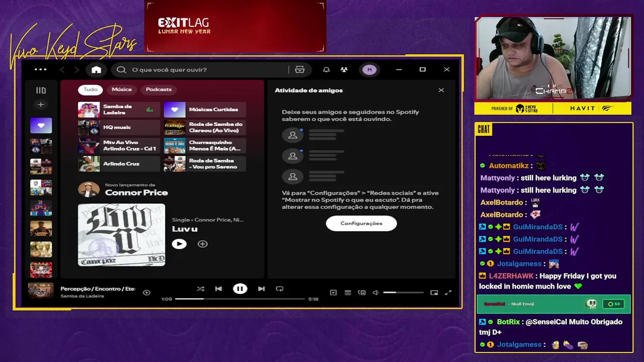Open now playing cover thumbnail
The width and height of the screenshot is (644, 362).
[41, 291]
